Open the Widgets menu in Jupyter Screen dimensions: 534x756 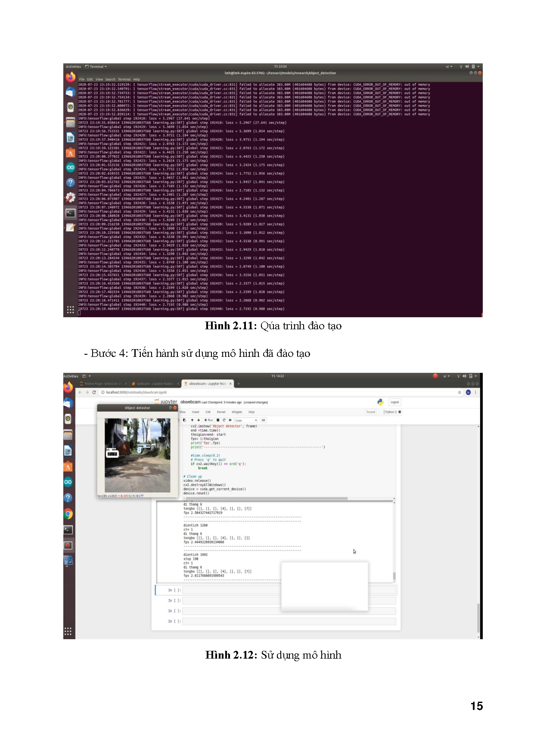coord(237,412)
